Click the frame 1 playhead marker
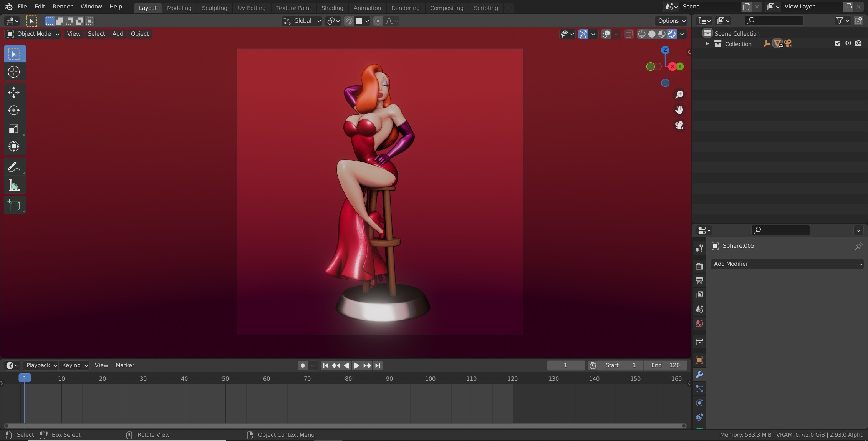This screenshot has height=441, width=868. (25, 378)
